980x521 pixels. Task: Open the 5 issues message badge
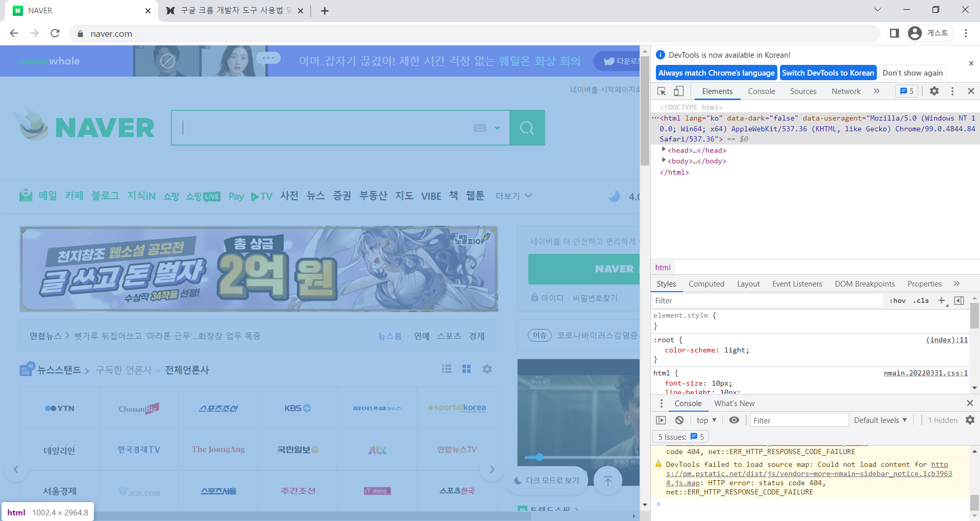click(907, 91)
